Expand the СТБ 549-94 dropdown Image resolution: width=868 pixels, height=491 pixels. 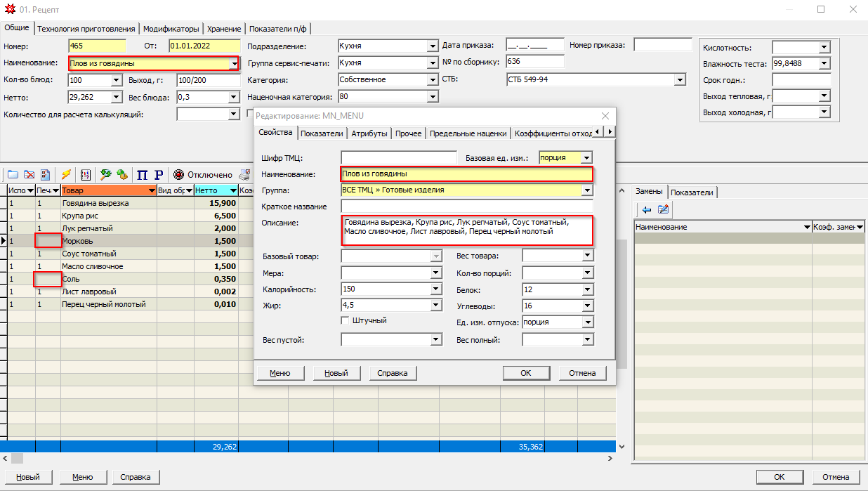tap(680, 80)
